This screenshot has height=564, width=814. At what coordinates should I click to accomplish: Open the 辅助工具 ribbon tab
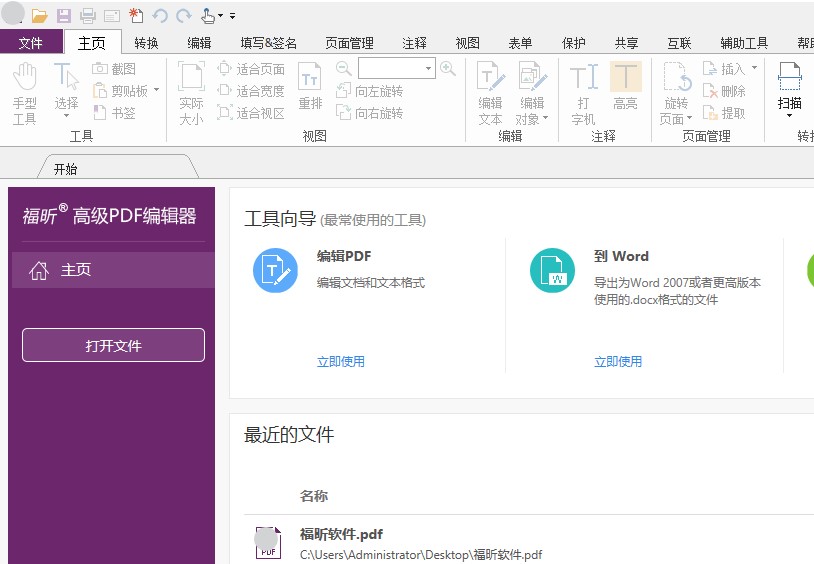click(744, 43)
